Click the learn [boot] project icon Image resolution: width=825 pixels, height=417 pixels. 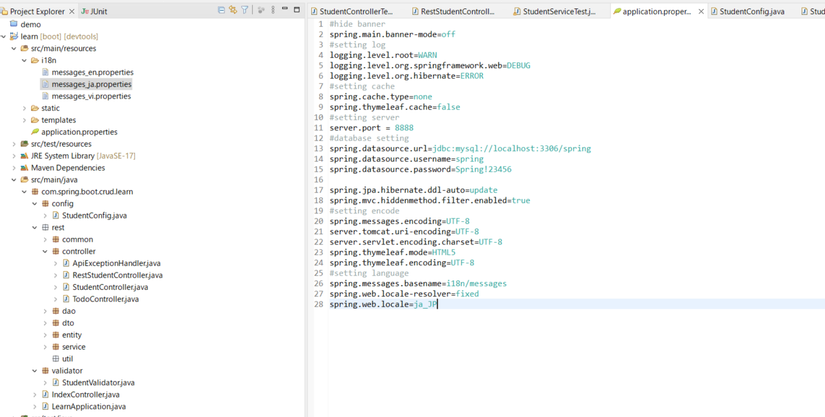[x=14, y=36]
